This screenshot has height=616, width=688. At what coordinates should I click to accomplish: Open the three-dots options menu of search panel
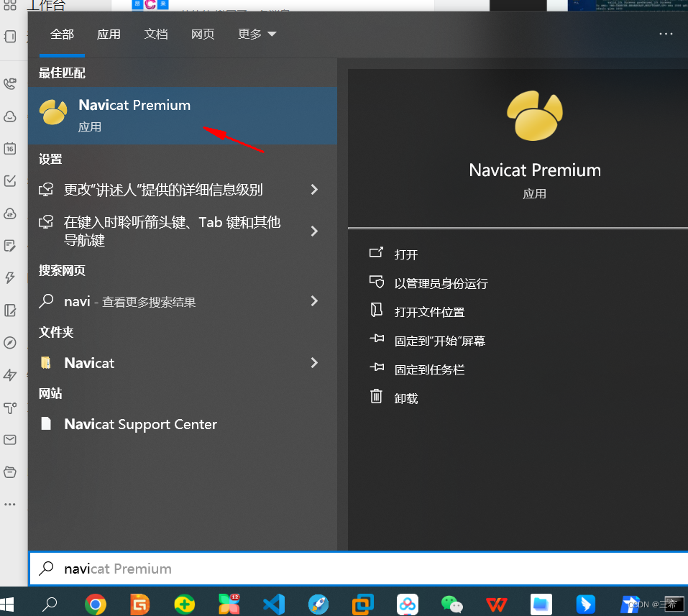666,35
